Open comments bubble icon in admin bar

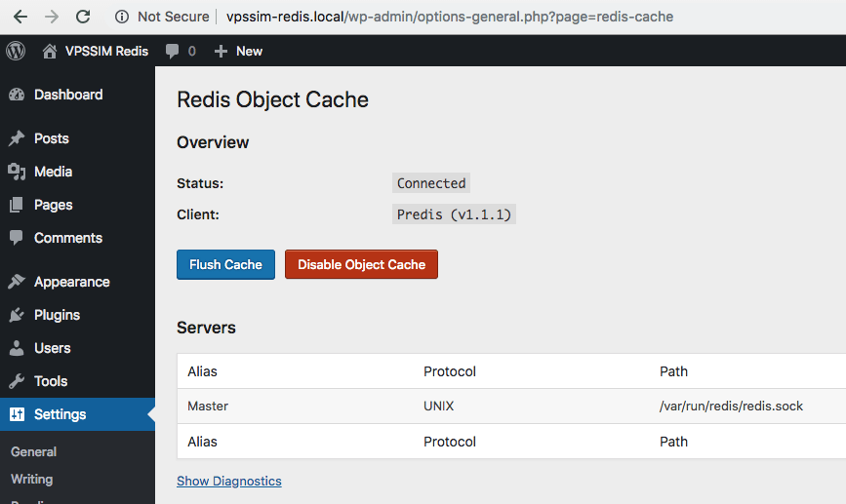pos(172,52)
